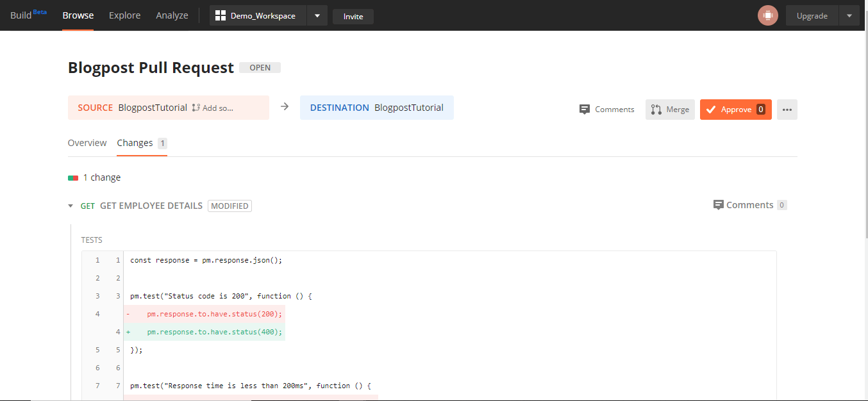Click the workspace grid icon
This screenshot has width=868, height=401.
[x=221, y=15]
